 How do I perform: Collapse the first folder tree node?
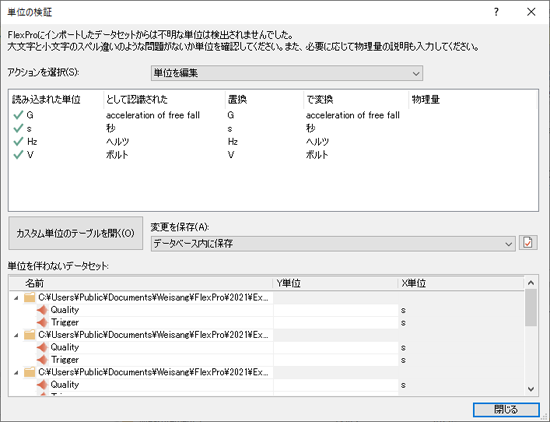[x=16, y=298]
